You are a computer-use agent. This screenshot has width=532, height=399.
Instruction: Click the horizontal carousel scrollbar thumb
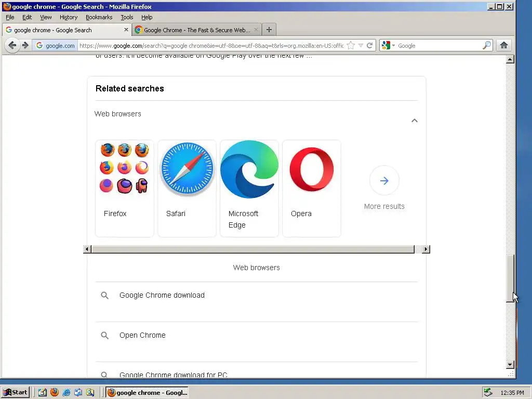pyautogui.click(x=253, y=249)
